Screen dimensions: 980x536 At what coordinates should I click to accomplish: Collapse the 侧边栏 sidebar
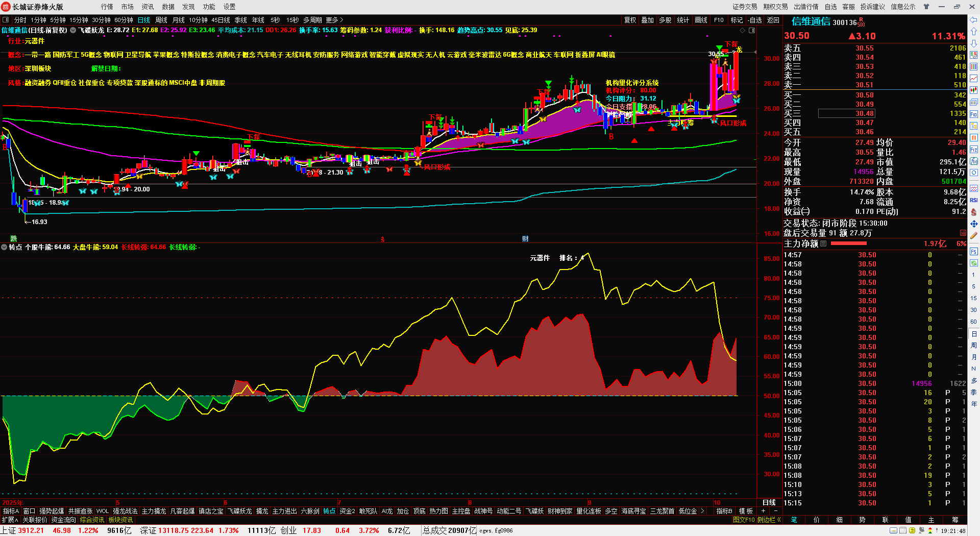(x=769, y=520)
